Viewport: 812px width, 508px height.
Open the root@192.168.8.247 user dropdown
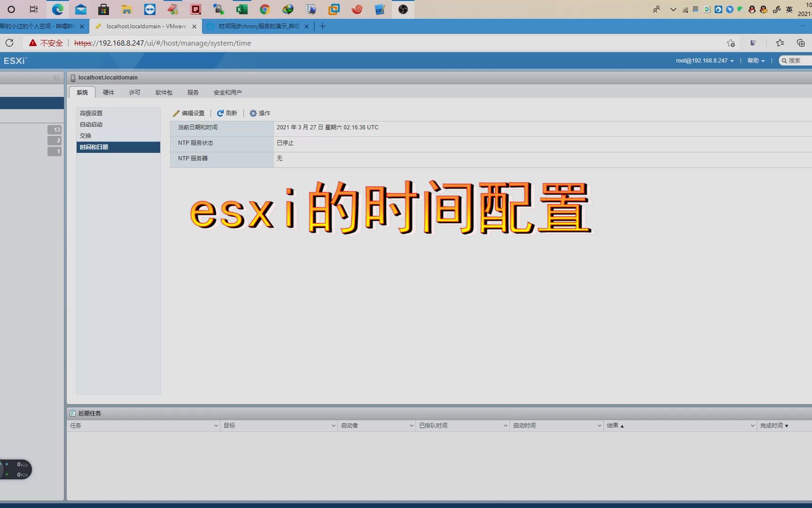704,61
